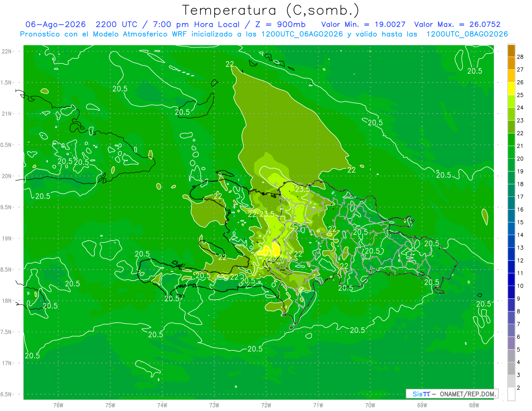Image resolution: width=532 pixels, height=411 pixels.
Task: Click the '1.5N' latitude axis label
Action: (x=6, y=82)
